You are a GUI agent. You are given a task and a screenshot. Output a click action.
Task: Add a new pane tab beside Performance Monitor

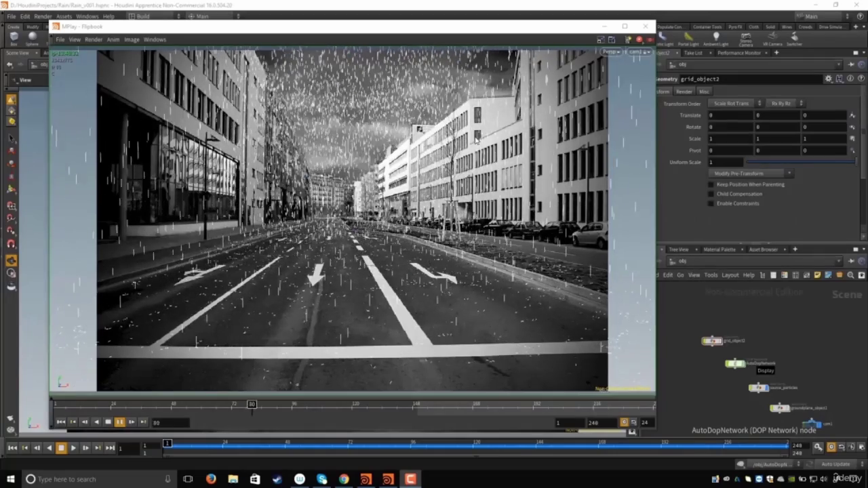(776, 53)
